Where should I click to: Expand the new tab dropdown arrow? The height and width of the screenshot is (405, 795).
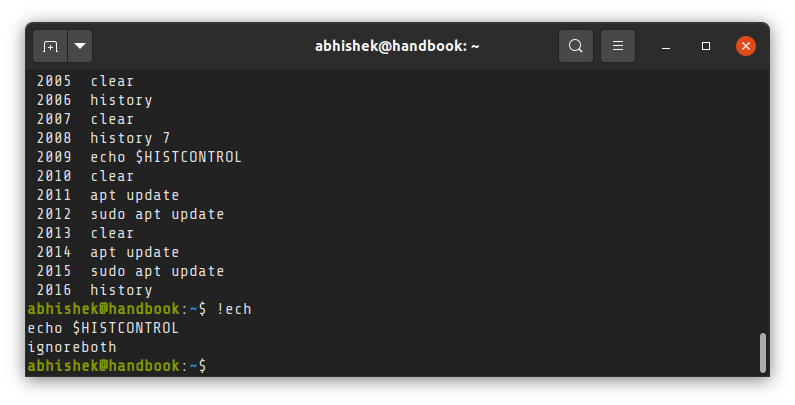click(80, 46)
